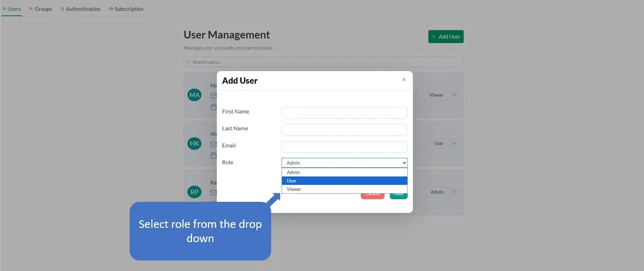This screenshot has width=644, height=271.
Task: Open the User role badge on HK row
Action: tap(439, 143)
